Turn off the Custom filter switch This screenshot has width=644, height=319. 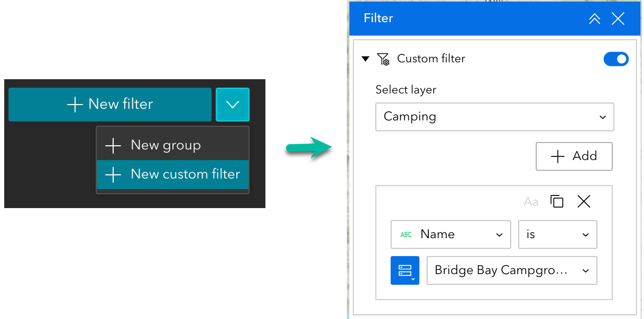pos(616,59)
